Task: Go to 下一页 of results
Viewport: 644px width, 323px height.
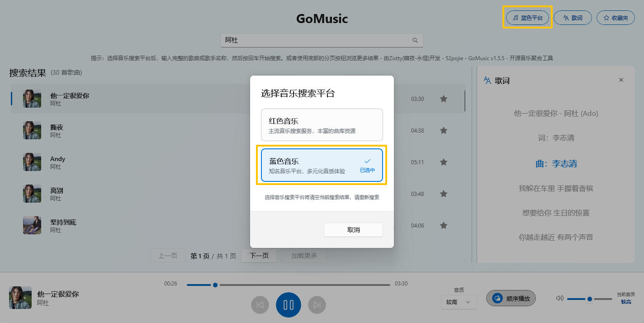Action: click(259, 256)
